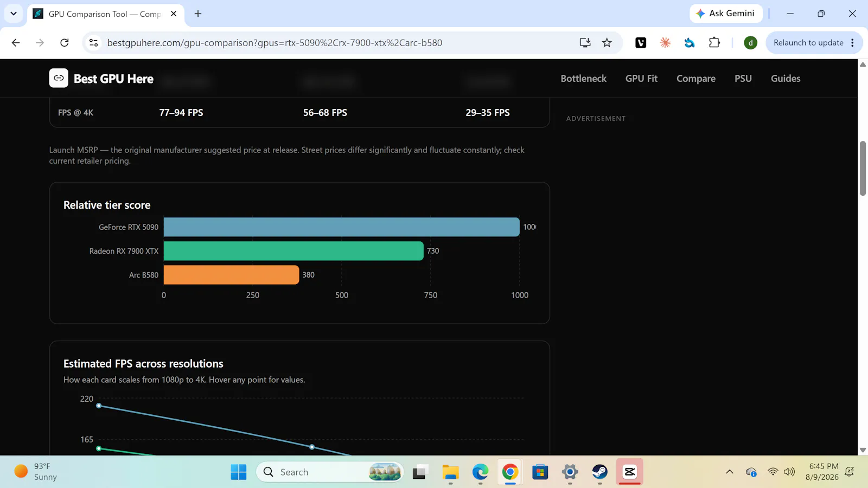The height and width of the screenshot is (488, 868).
Task: Reload the GPU comparison page
Action: tap(65, 43)
